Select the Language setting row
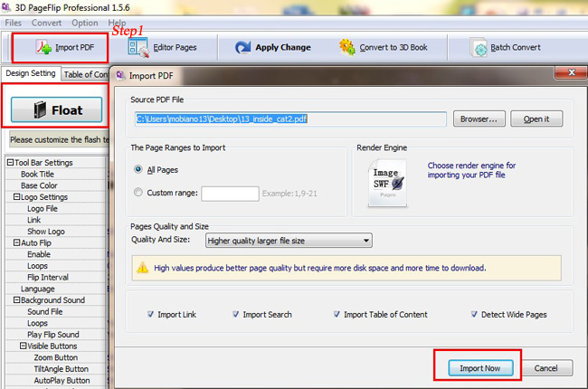The height and width of the screenshot is (389, 588). pyautogui.click(x=55, y=289)
